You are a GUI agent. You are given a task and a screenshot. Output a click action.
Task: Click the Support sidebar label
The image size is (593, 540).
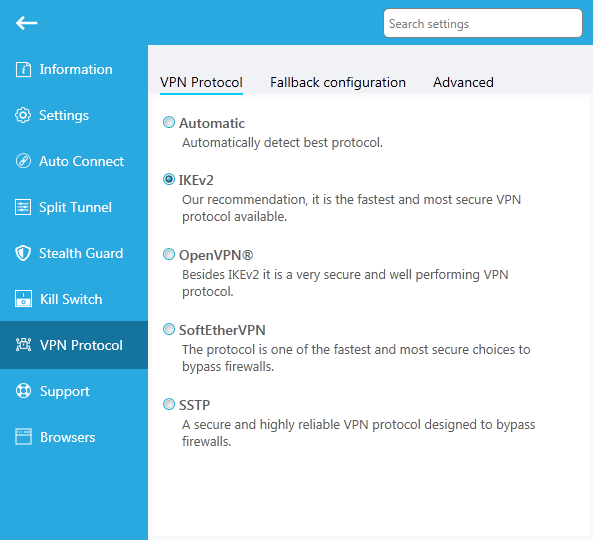click(65, 392)
